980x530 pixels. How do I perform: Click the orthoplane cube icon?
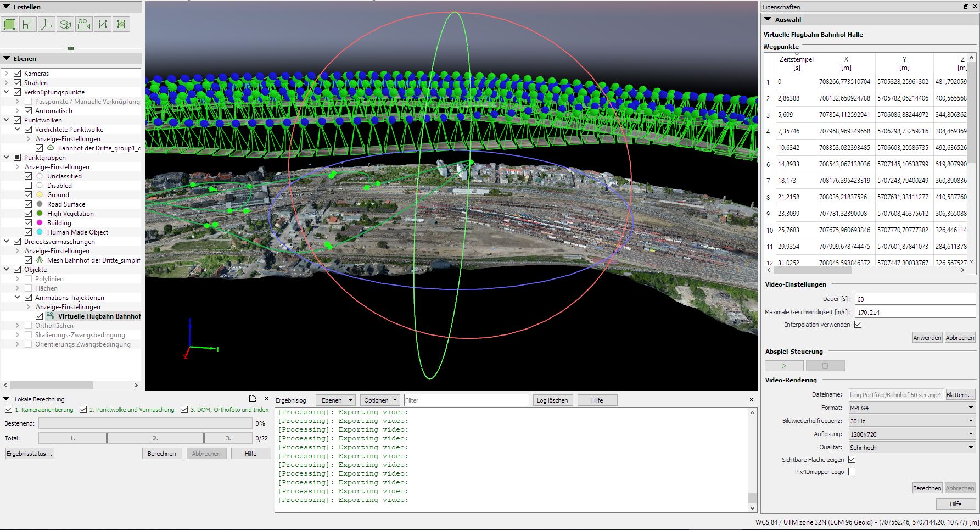pyautogui.click(x=65, y=24)
